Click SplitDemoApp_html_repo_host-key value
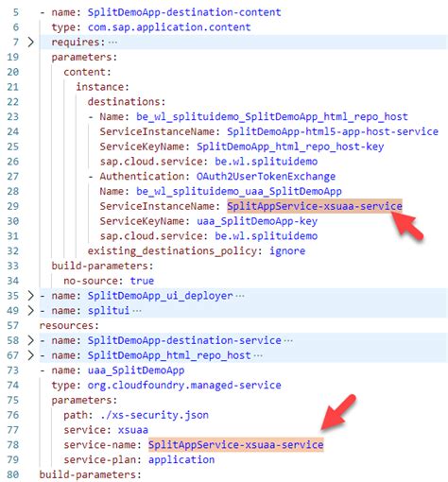The height and width of the screenshot is (482, 448). 290,146
